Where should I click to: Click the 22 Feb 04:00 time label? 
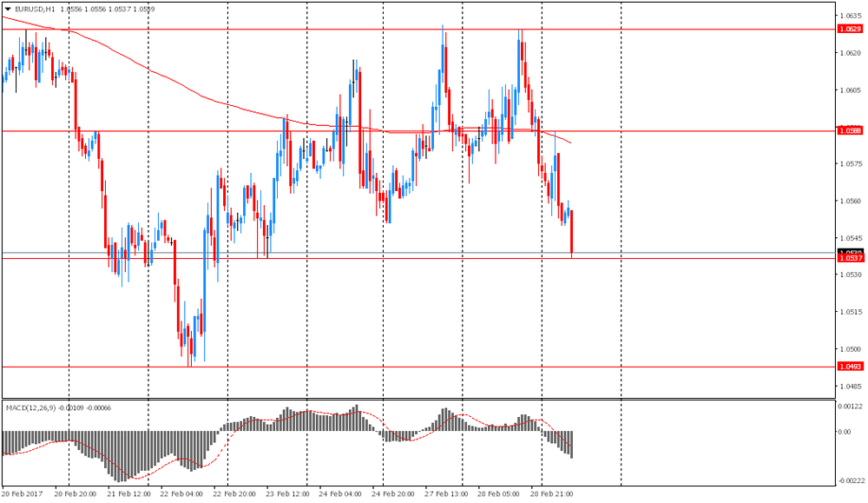(181, 493)
